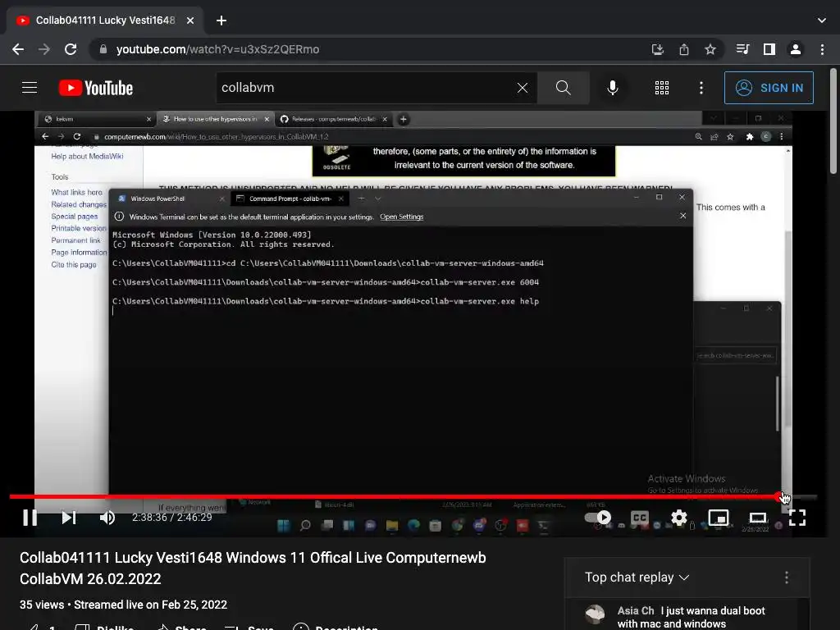Open the YouTube guide hamburger menu
The height and width of the screenshot is (630, 840).
click(x=30, y=87)
